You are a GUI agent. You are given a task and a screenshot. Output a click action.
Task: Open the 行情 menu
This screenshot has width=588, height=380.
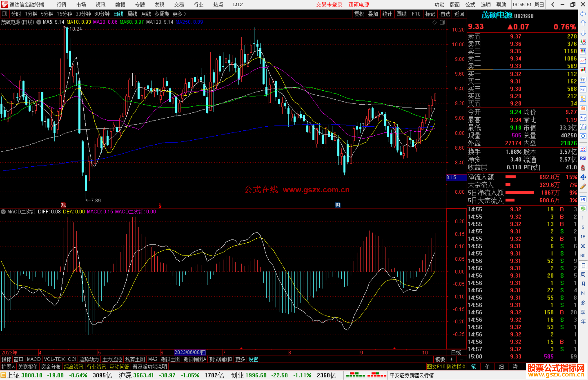pos(61,5)
